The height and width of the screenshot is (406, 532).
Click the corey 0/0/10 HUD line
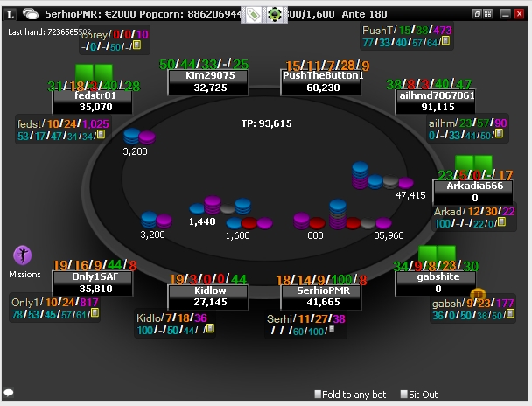(115, 35)
